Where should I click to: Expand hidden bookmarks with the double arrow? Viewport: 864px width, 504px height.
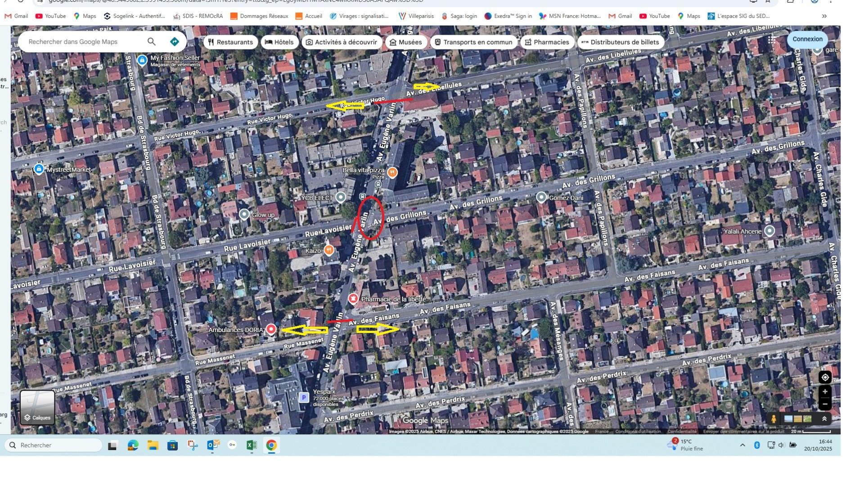coord(824,16)
